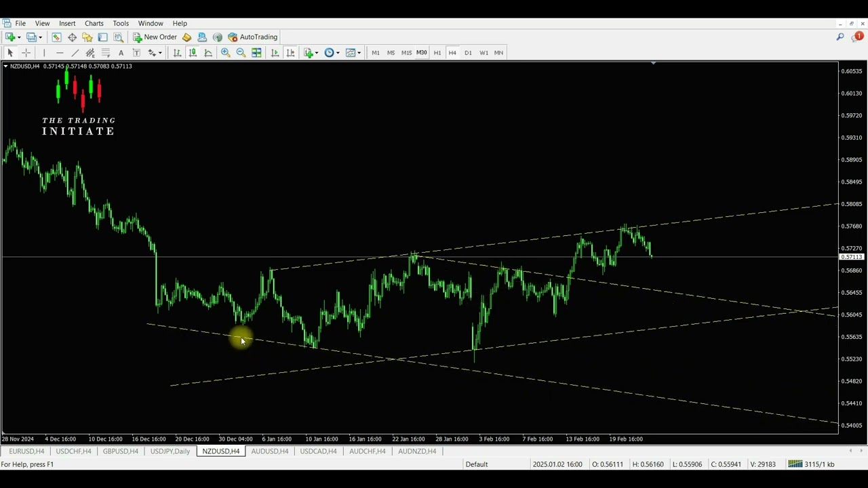Switch to the AUDUSD,H4 chart tab
Screen dimensions: 868x488
269,451
